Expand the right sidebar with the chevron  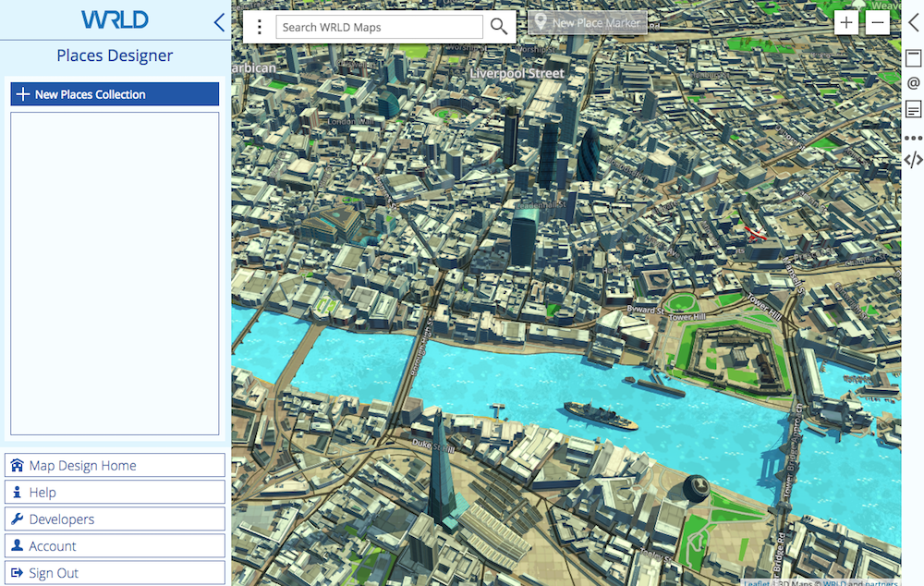[x=914, y=23]
